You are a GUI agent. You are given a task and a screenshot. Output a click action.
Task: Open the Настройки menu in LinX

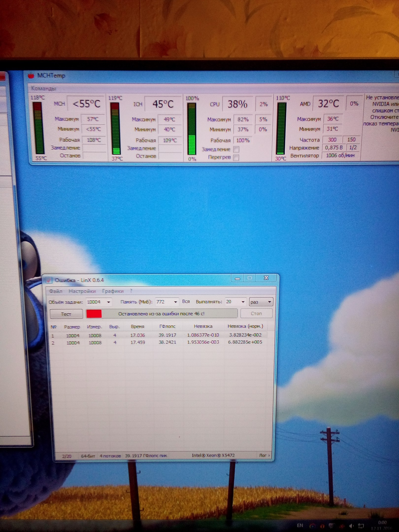click(82, 291)
